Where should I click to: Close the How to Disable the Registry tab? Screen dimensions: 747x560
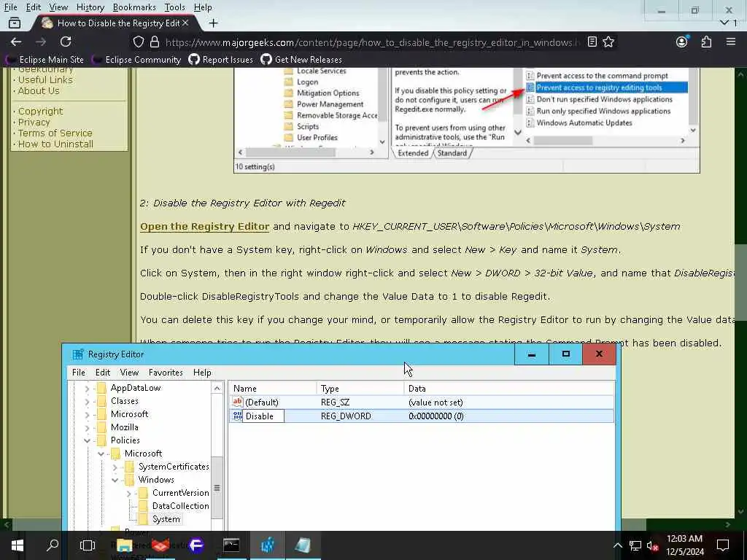click(x=185, y=23)
